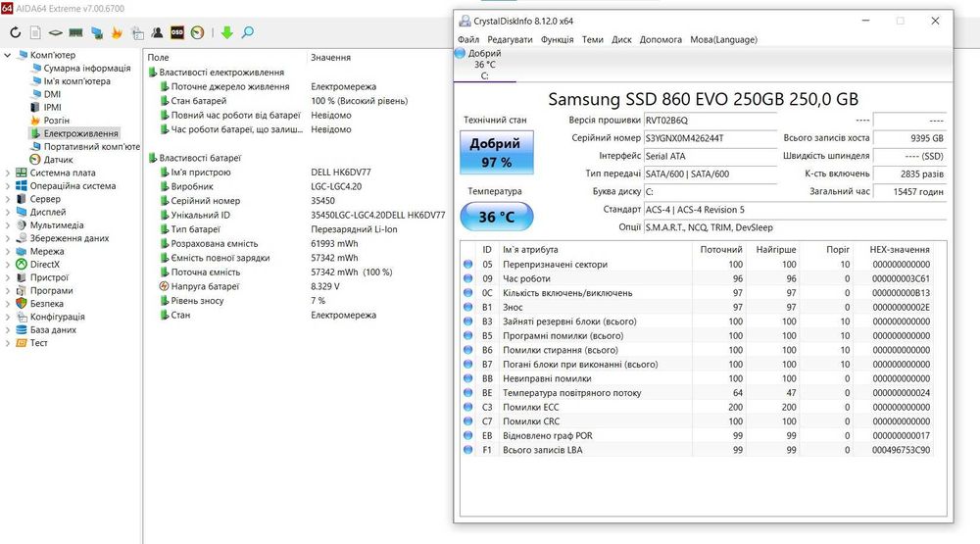The height and width of the screenshot is (544, 980).
Task: Expand the Безпека tree node
Action: click(x=8, y=304)
